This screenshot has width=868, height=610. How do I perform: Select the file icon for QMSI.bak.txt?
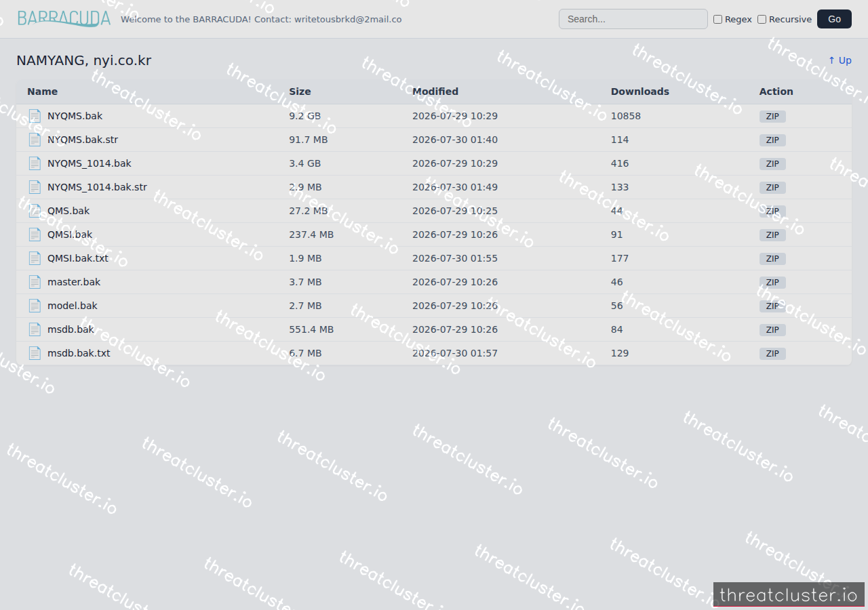point(35,258)
